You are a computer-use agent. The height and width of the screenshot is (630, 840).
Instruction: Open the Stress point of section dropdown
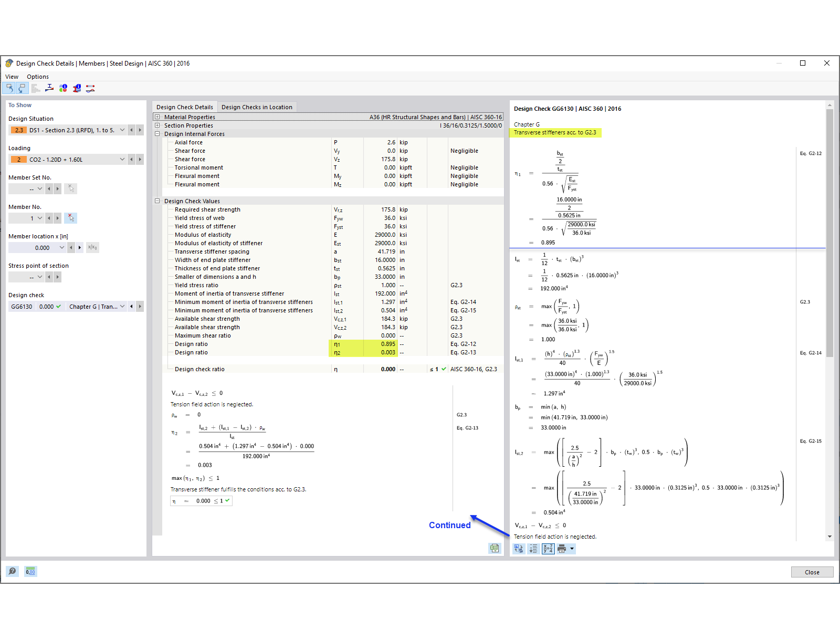(x=40, y=277)
